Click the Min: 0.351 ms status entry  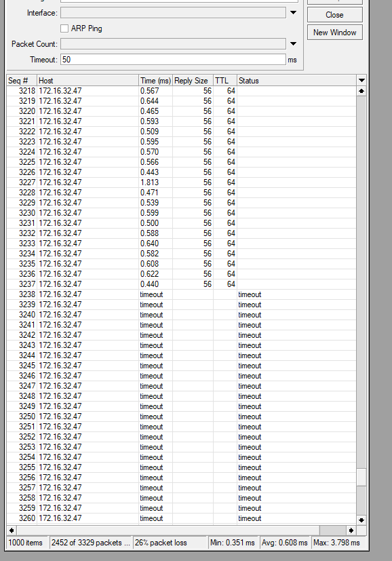click(x=234, y=543)
